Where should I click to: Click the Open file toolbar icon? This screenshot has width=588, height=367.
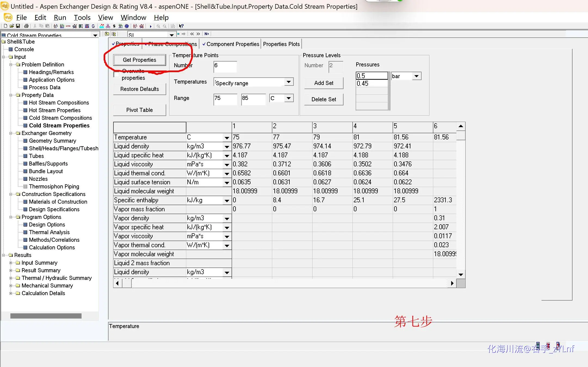point(12,26)
